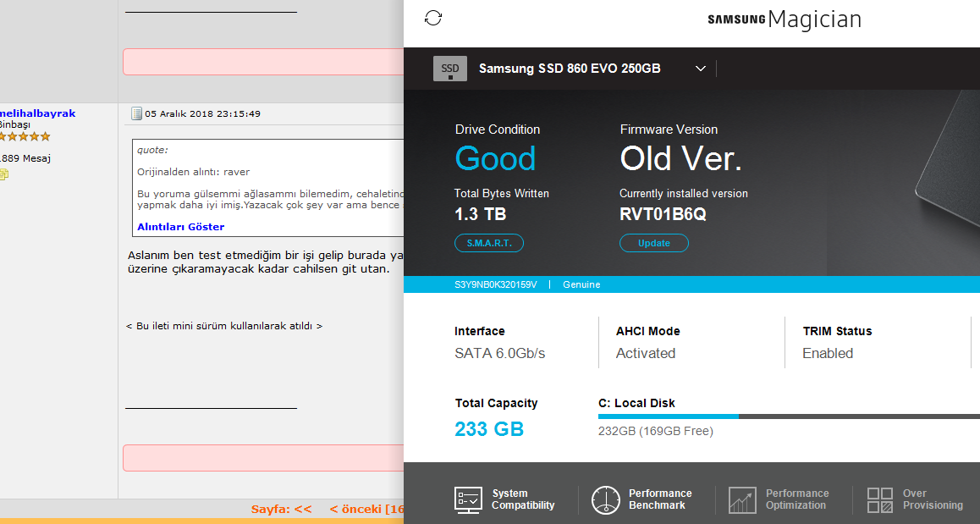This screenshot has width=980, height=524.
Task: Click Total Bytes Written 1.3 TB value
Action: click(x=480, y=214)
